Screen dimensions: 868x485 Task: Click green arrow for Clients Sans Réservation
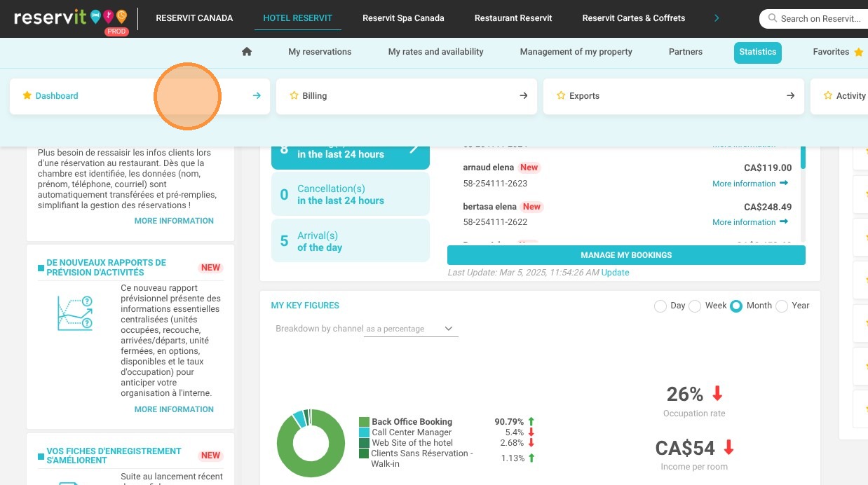(531, 458)
